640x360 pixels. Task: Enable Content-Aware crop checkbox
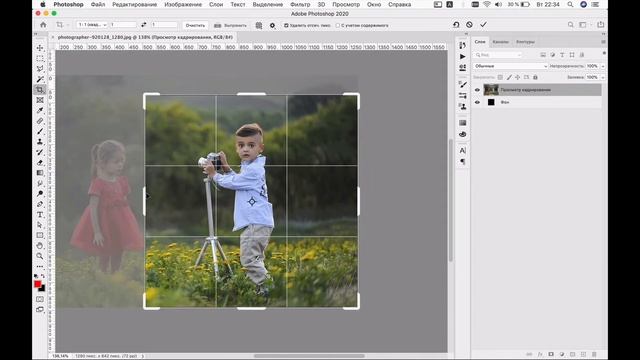tap(338, 25)
